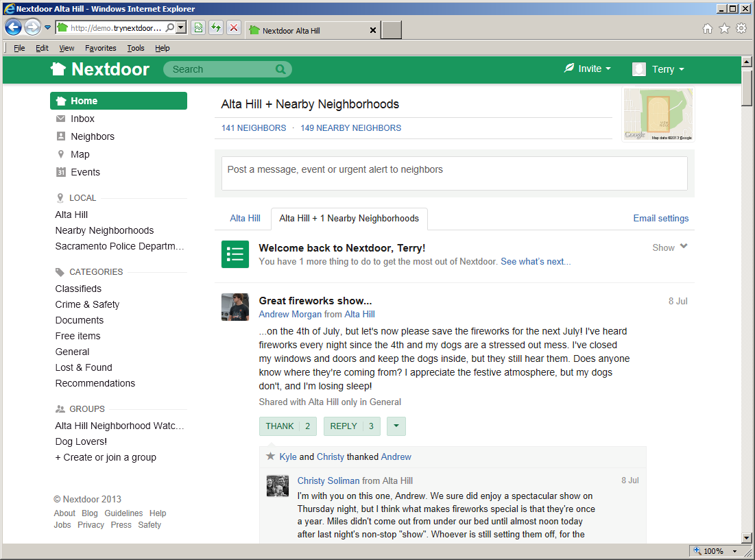View the 149 Nearby Neighbors list
755x560 pixels.
tap(350, 128)
